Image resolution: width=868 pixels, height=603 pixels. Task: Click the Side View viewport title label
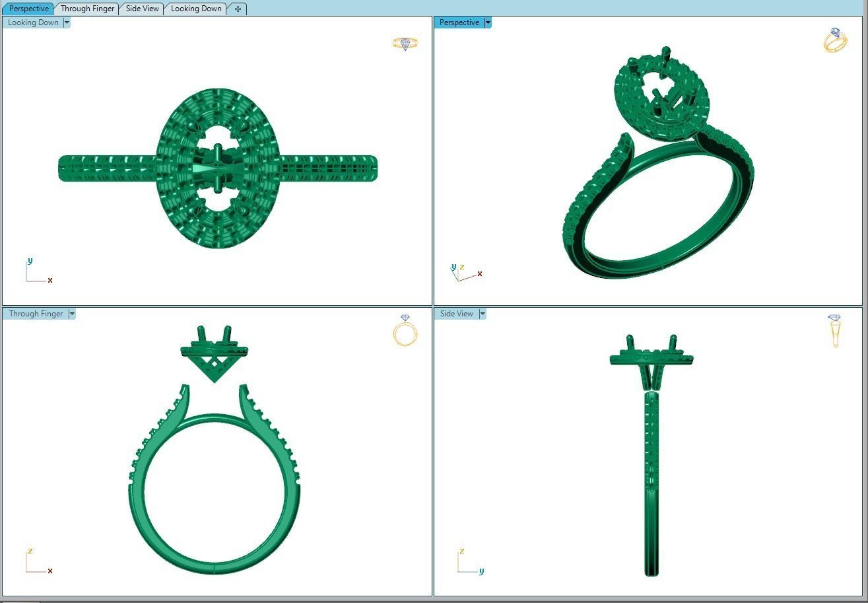pos(457,314)
